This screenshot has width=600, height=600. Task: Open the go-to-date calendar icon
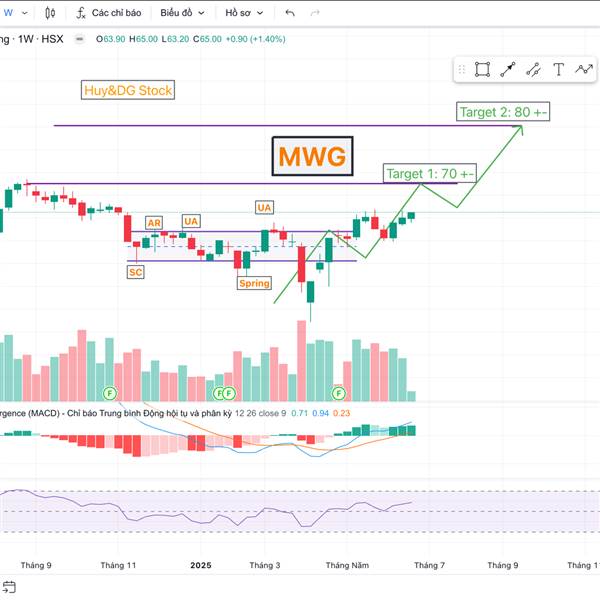8,587
